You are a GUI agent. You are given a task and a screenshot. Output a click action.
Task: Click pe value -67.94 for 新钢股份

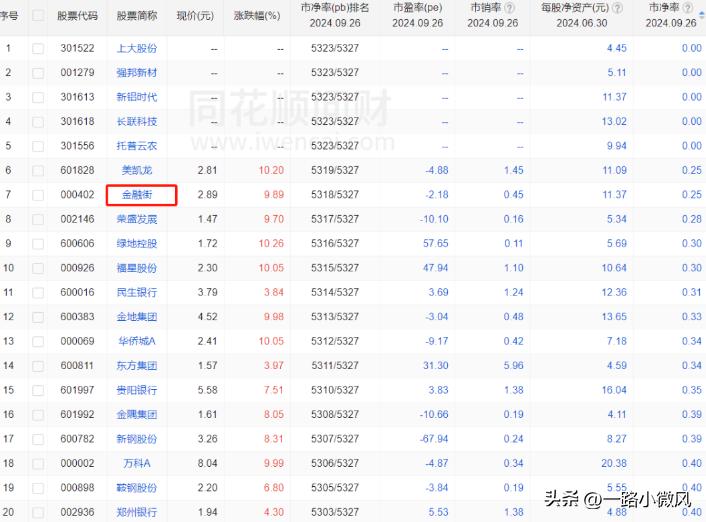click(434, 439)
